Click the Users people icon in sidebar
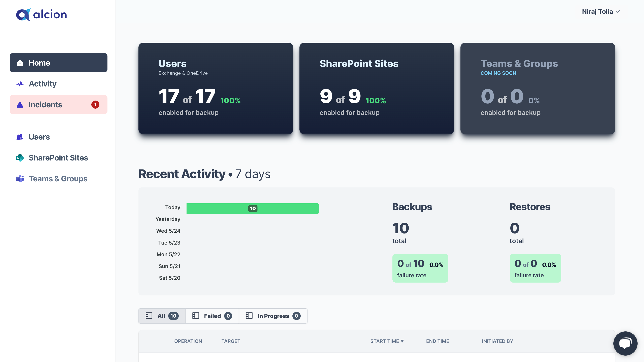This screenshot has width=644, height=362. [x=20, y=137]
